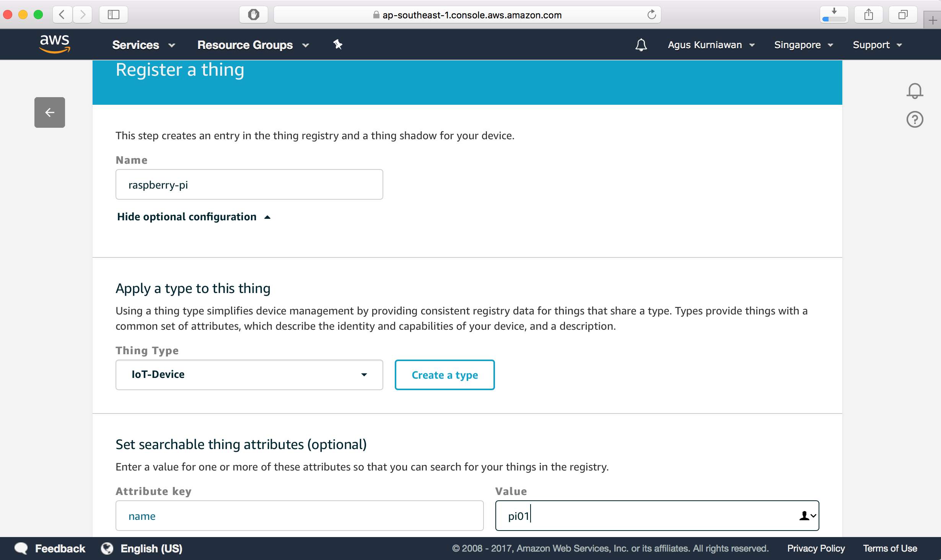Click the Feedback speech bubble icon
The width and height of the screenshot is (941, 560).
21,549
